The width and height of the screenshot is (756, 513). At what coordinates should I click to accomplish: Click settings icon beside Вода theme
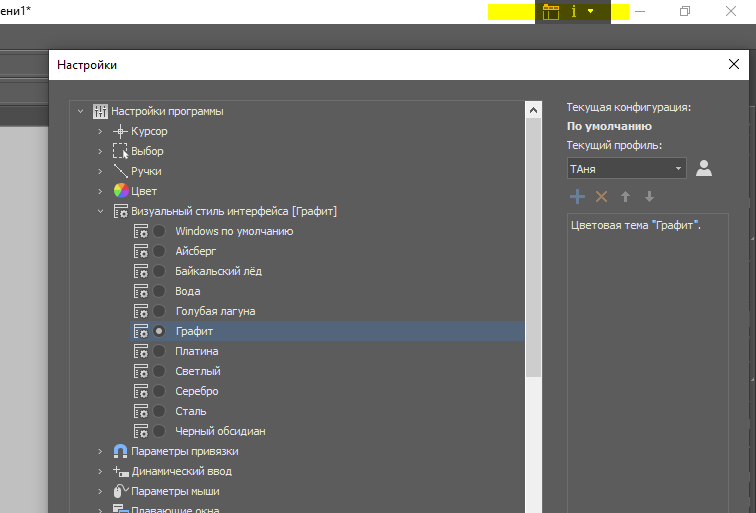coord(141,291)
